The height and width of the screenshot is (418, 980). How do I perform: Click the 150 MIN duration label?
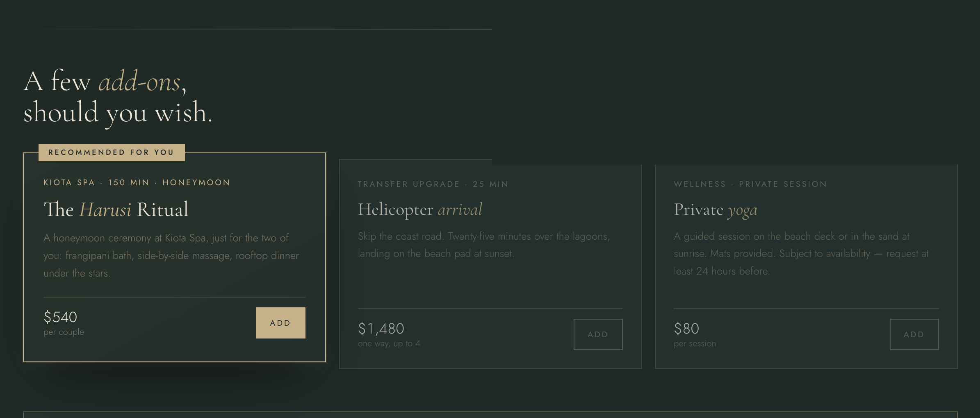128,182
